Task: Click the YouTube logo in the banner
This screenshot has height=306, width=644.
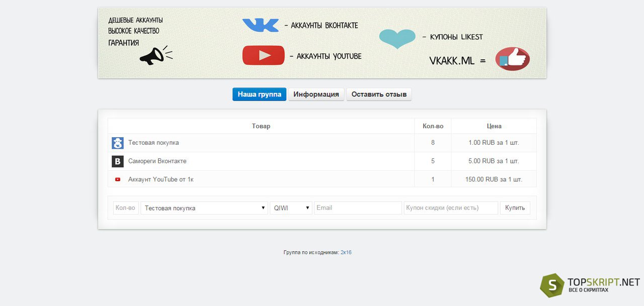Action: [x=264, y=55]
